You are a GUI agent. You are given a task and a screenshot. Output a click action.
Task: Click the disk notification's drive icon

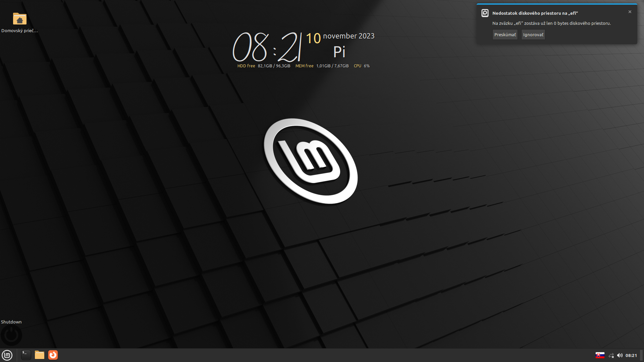coord(485,13)
